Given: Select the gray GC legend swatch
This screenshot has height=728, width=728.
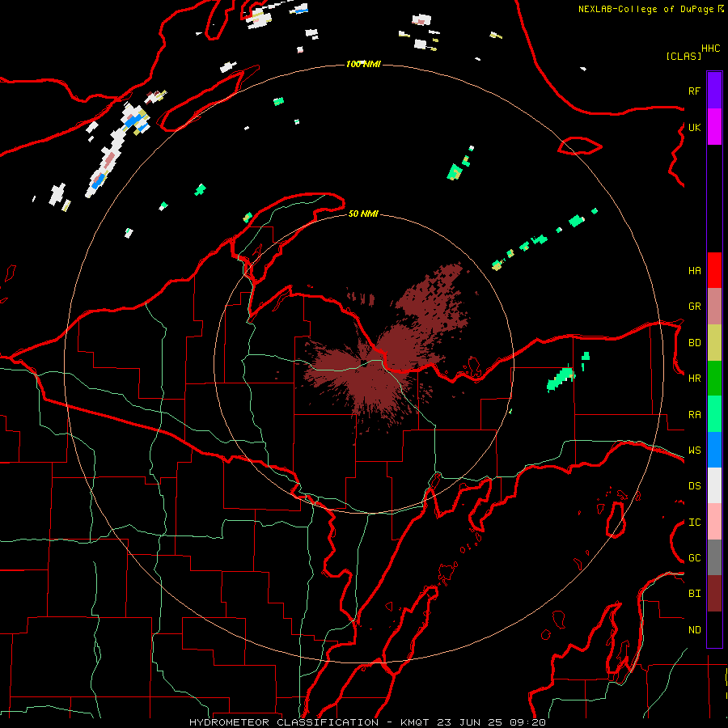Looking at the screenshot, I should tap(714, 557).
